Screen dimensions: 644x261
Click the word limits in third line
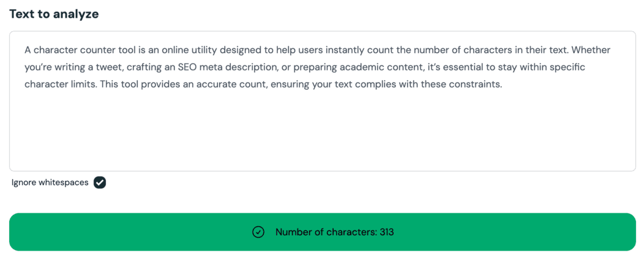(x=84, y=85)
